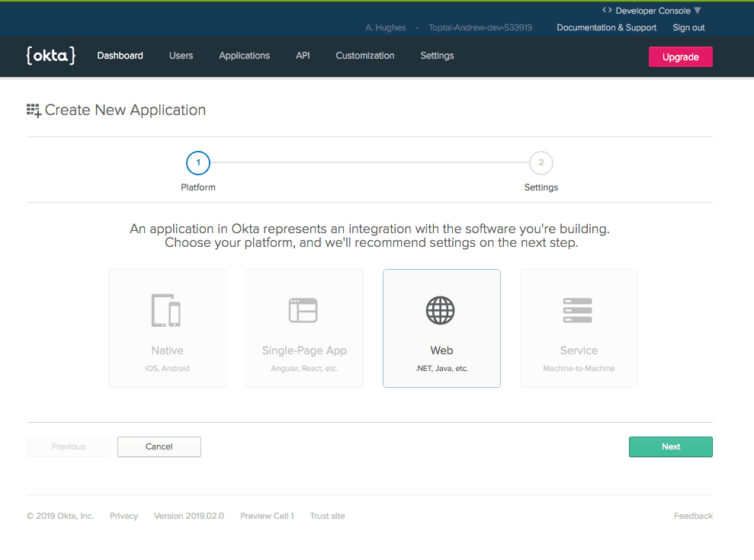Click the Native platform device icon

[x=166, y=311]
